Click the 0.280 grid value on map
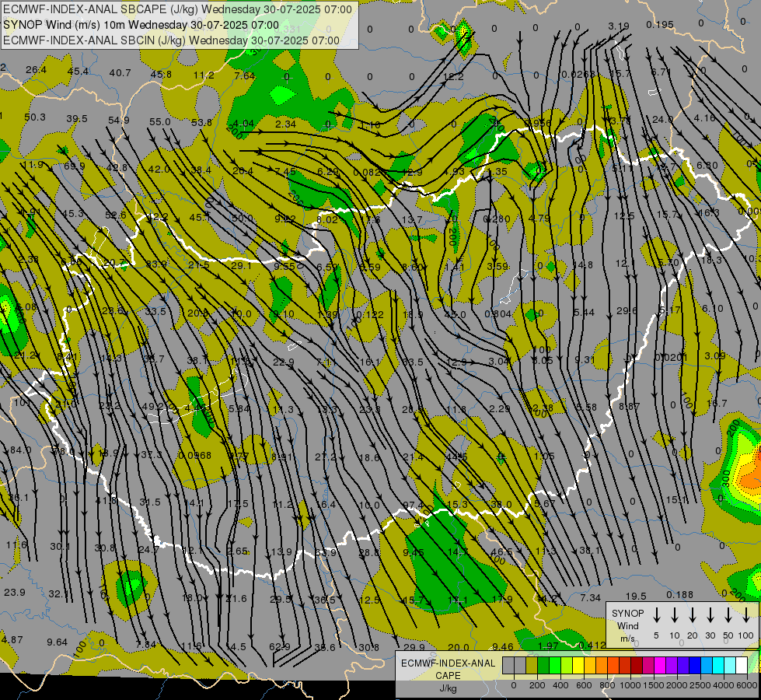761x700 pixels. coord(497,219)
